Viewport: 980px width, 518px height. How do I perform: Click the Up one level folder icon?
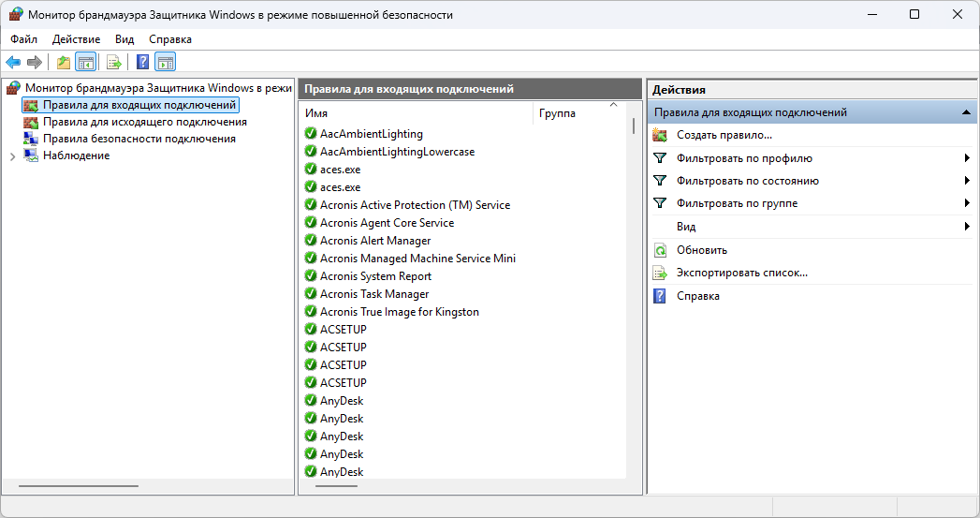point(63,62)
